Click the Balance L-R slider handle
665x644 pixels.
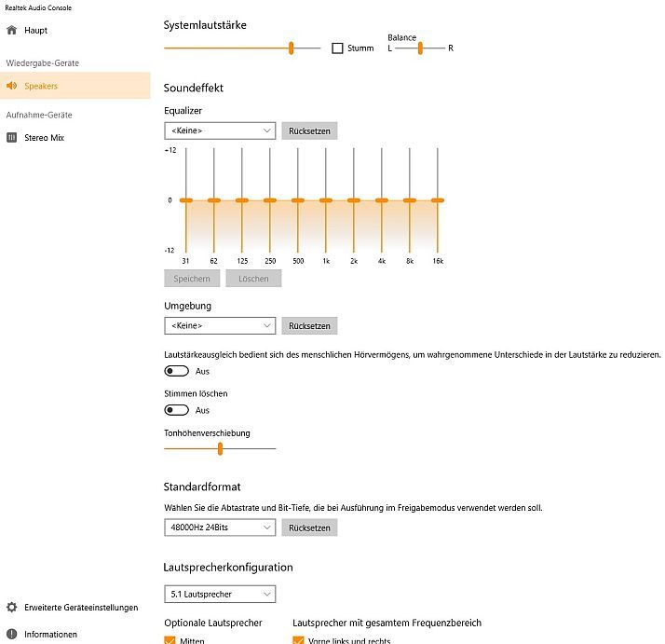pyautogui.click(x=420, y=48)
